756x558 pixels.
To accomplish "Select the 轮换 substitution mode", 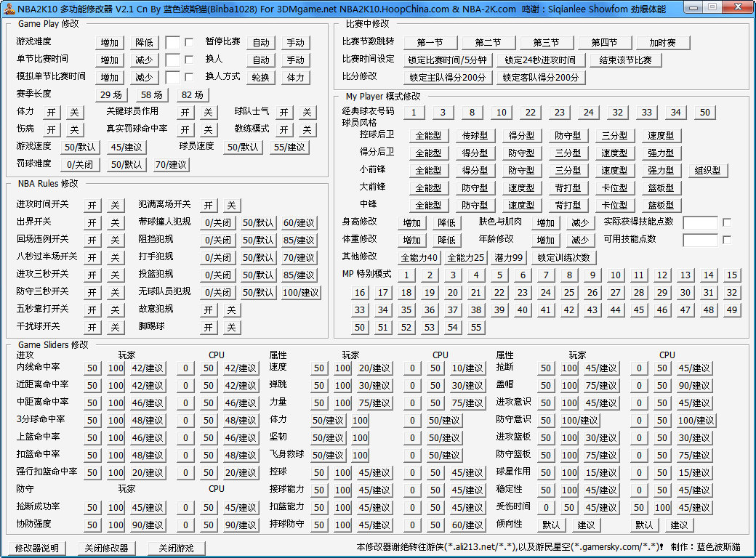I will point(260,77).
